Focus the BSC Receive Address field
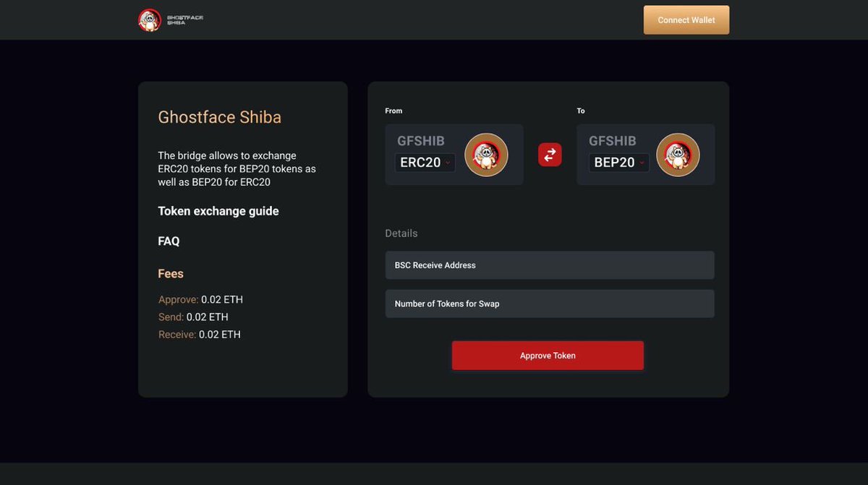The image size is (868, 485). 550,265
